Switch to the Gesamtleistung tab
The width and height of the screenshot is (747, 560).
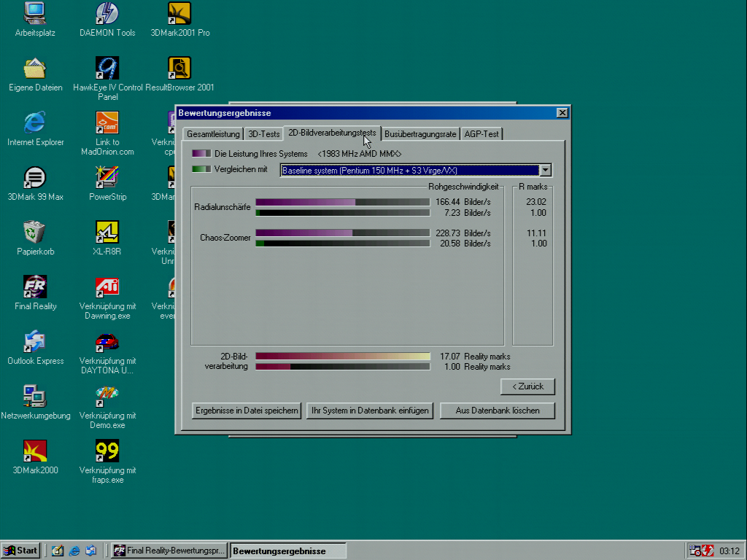click(x=213, y=134)
